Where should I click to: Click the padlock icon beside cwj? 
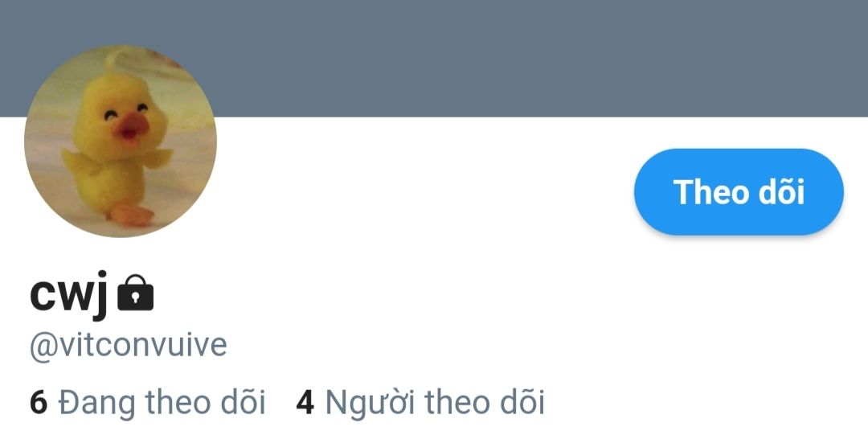[136, 293]
